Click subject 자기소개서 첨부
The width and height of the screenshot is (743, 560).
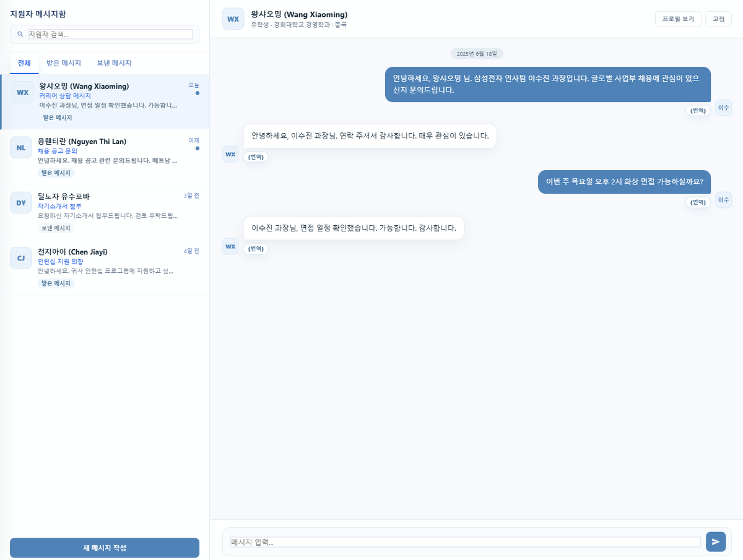point(59,206)
